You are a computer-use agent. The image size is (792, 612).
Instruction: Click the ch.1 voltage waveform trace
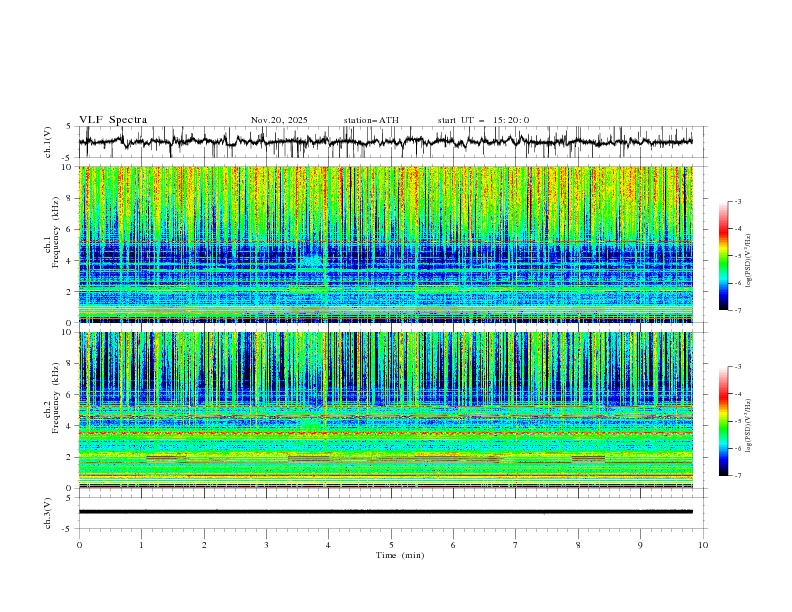(x=385, y=142)
